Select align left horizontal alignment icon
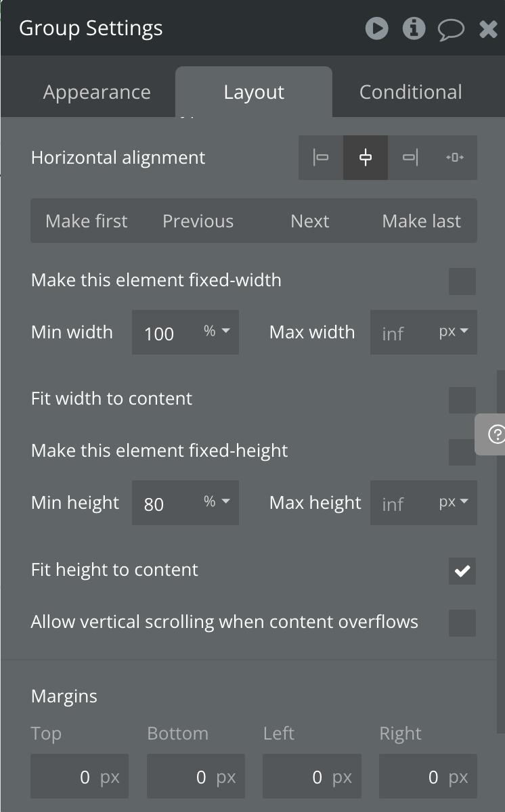 (x=321, y=158)
